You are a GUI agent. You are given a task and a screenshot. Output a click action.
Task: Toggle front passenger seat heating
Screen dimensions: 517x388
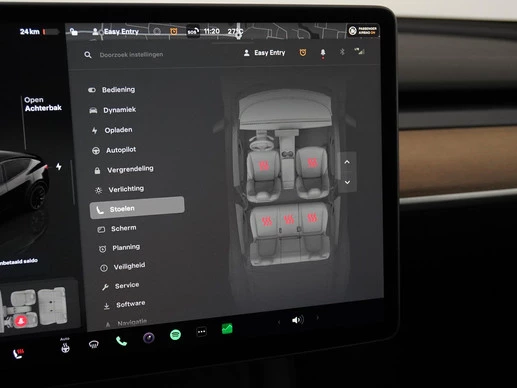coord(312,162)
